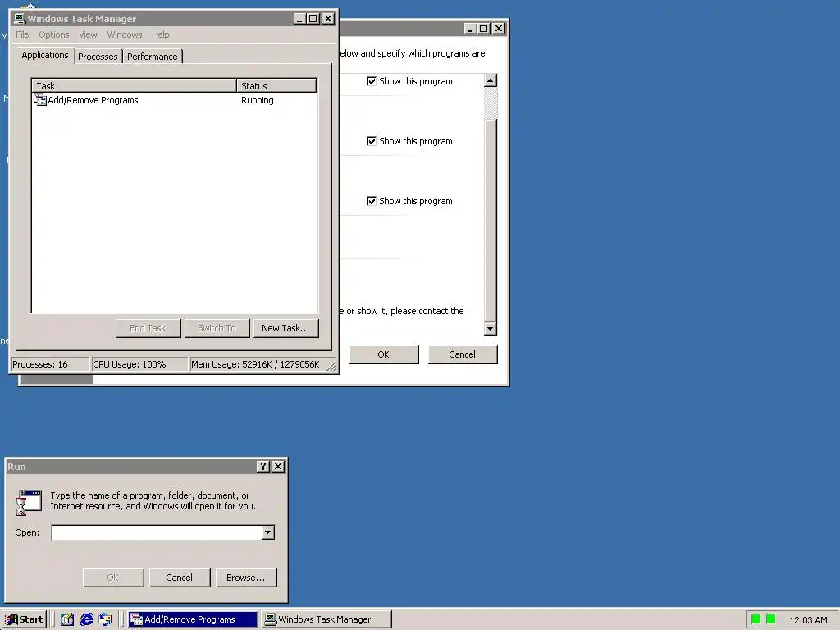Grab the Task Manager resize grip
The width and height of the screenshot is (840, 630).
click(x=331, y=367)
